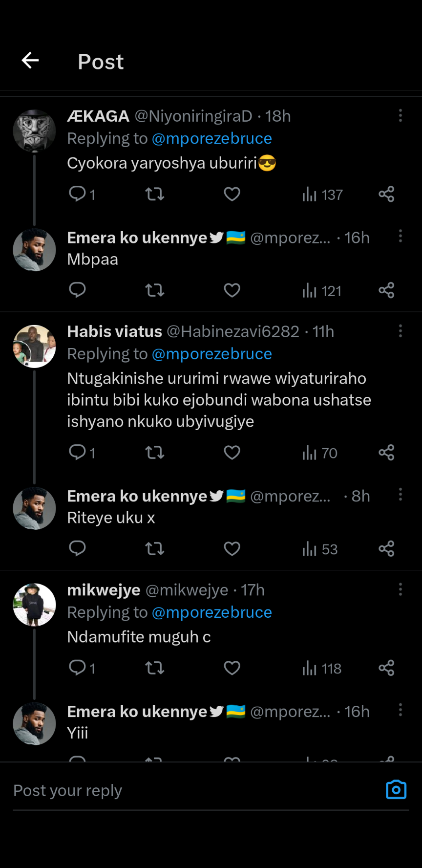422x868 pixels.
Task: Open @mporezebruce link in Habis viatus reply
Action: [x=211, y=354]
